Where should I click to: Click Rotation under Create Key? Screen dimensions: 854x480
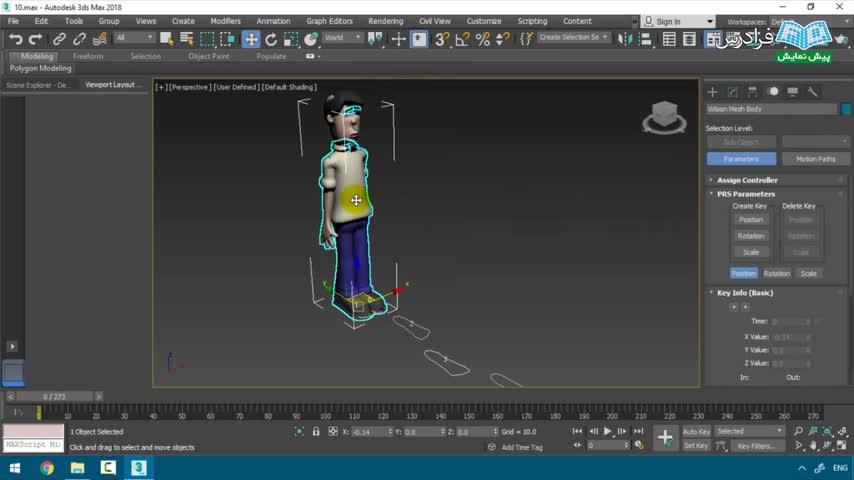[x=750, y=236]
